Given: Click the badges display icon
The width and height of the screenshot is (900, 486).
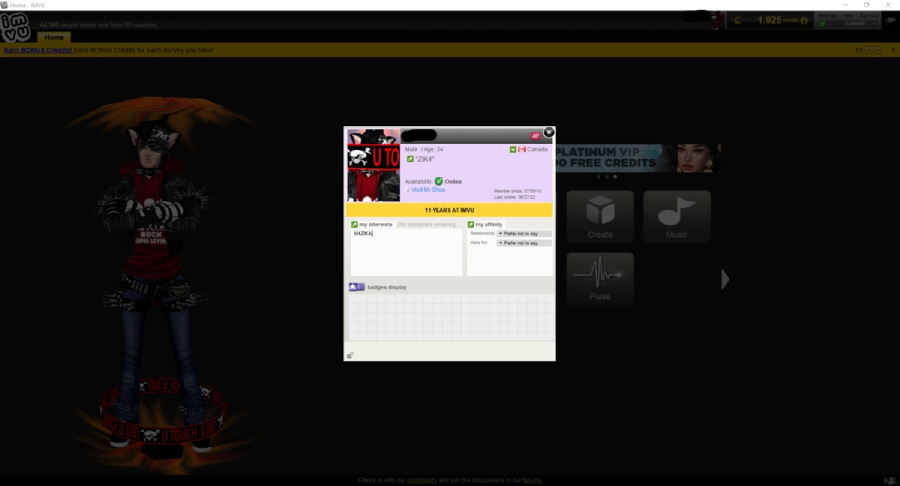Looking at the screenshot, I should tap(356, 287).
